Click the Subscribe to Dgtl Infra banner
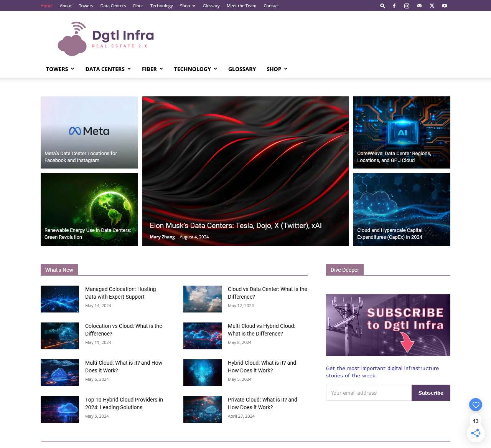Image resolution: width=491 pixels, height=448 pixels. pos(388,325)
